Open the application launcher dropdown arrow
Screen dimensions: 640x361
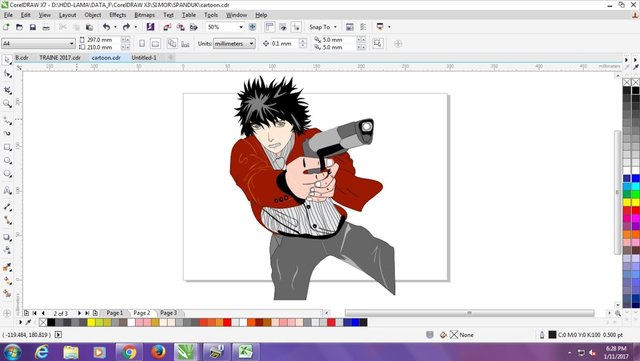pyautogui.click(x=389, y=27)
